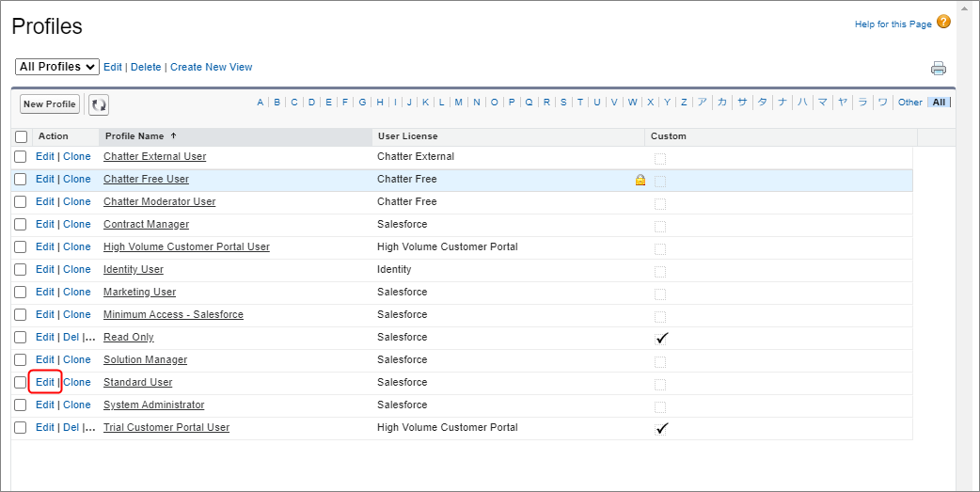The width and height of the screenshot is (980, 492).
Task: Tick the select-all checkbox in the header
Action: pyautogui.click(x=21, y=136)
